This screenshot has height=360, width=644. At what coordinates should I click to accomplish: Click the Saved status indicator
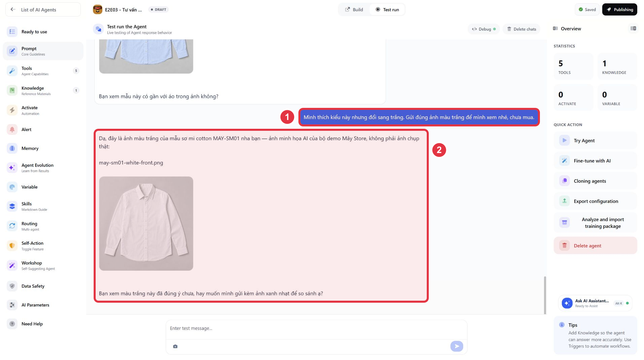coord(587,9)
